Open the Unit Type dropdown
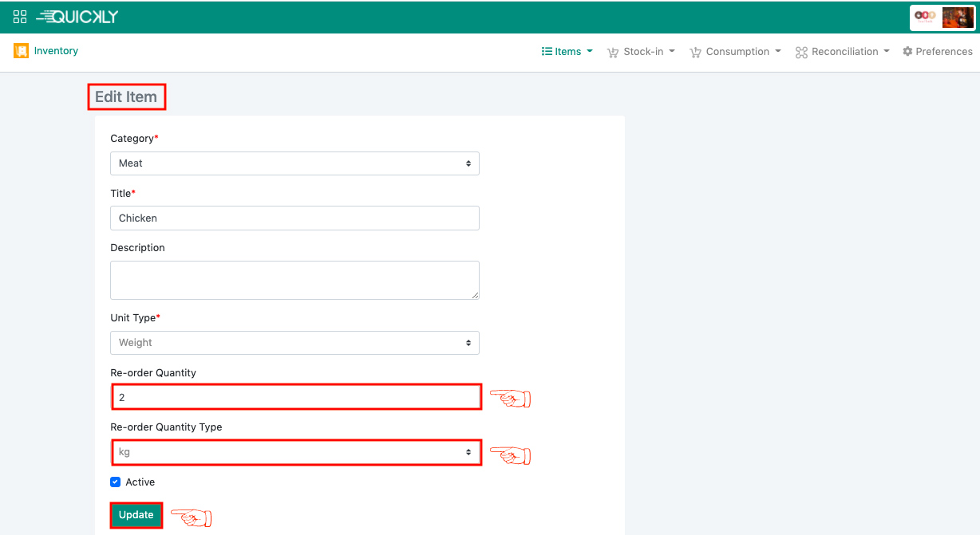Image resolution: width=980 pixels, height=535 pixels. pyautogui.click(x=294, y=343)
